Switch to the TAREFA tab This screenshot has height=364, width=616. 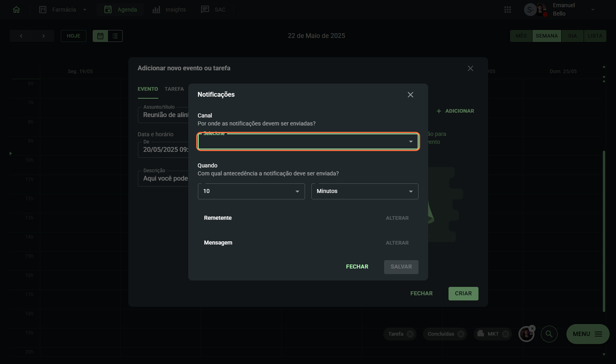click(174, 89)
